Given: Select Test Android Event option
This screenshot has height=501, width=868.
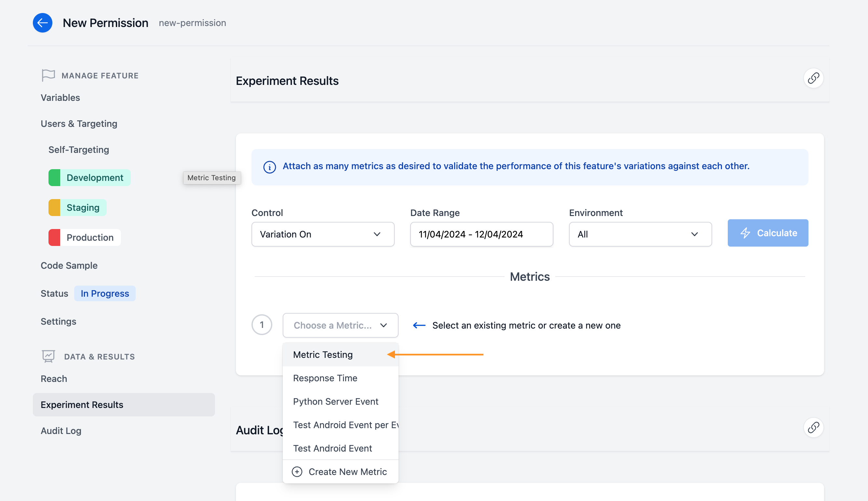Looking at the screenshot, I should [332, 448].
